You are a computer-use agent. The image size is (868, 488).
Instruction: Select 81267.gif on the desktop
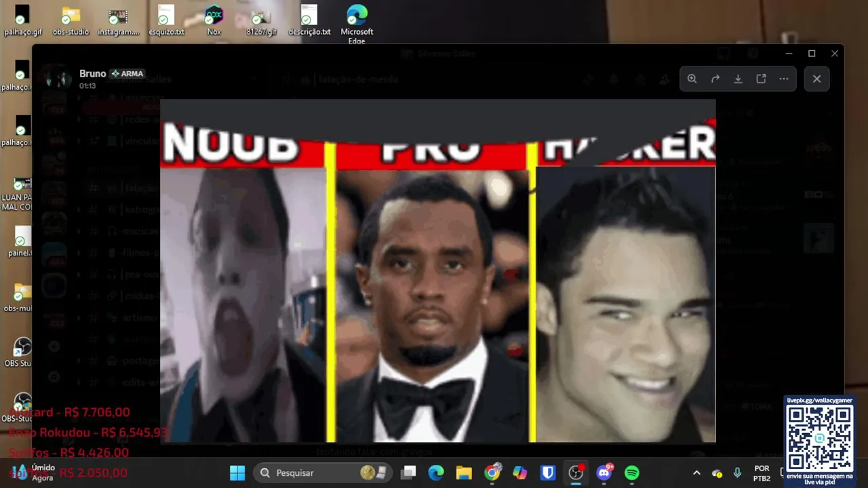click(x=261, y=20)
